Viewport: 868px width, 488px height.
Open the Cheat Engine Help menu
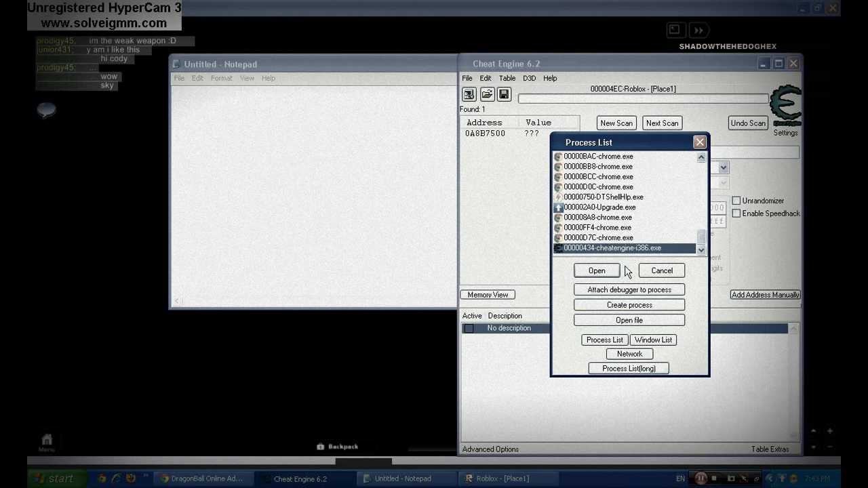coord(550,78)
